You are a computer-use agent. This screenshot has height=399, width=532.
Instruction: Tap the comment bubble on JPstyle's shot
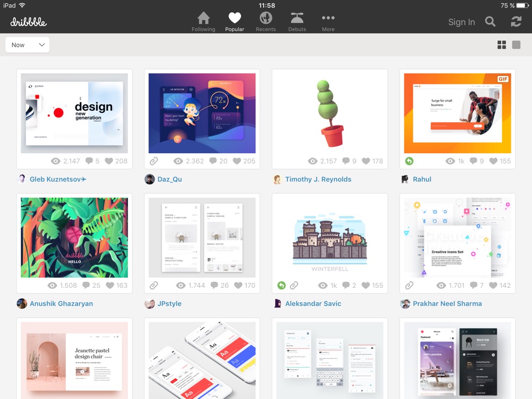click(214, 285)
